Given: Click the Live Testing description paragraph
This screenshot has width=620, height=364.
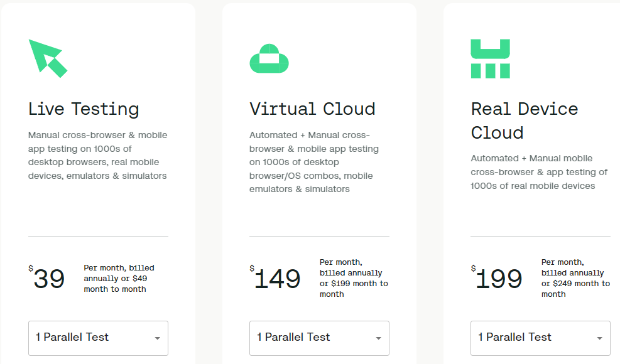Looking at the screenshot, I should [x=97, y=155].
